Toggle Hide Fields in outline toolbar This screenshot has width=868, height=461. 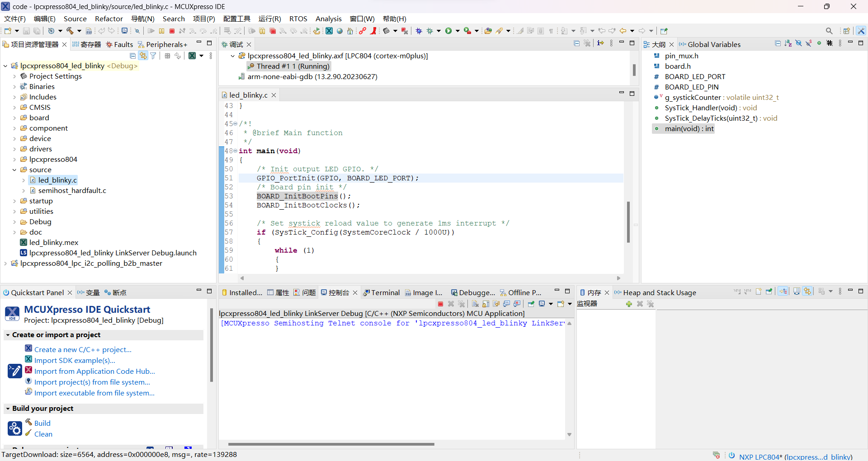[798, 43]
